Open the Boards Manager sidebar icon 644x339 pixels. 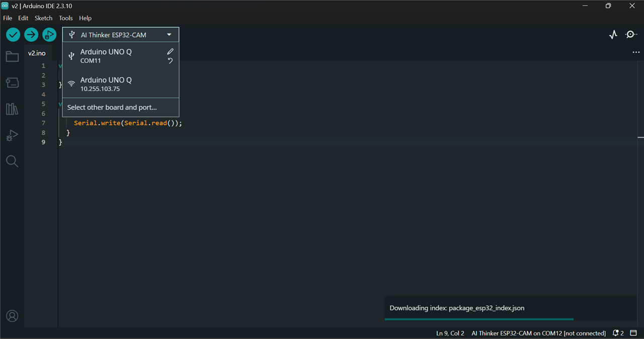coord(12,82)
